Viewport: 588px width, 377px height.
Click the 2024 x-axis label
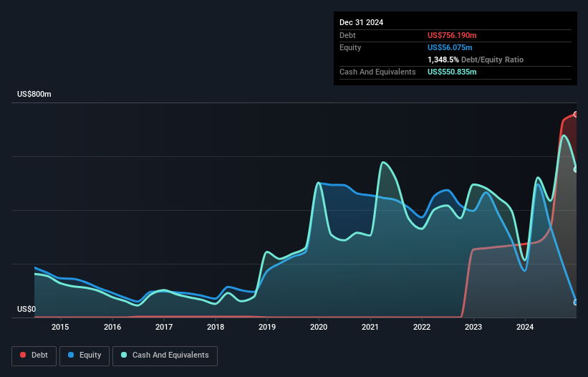point(525,327)
